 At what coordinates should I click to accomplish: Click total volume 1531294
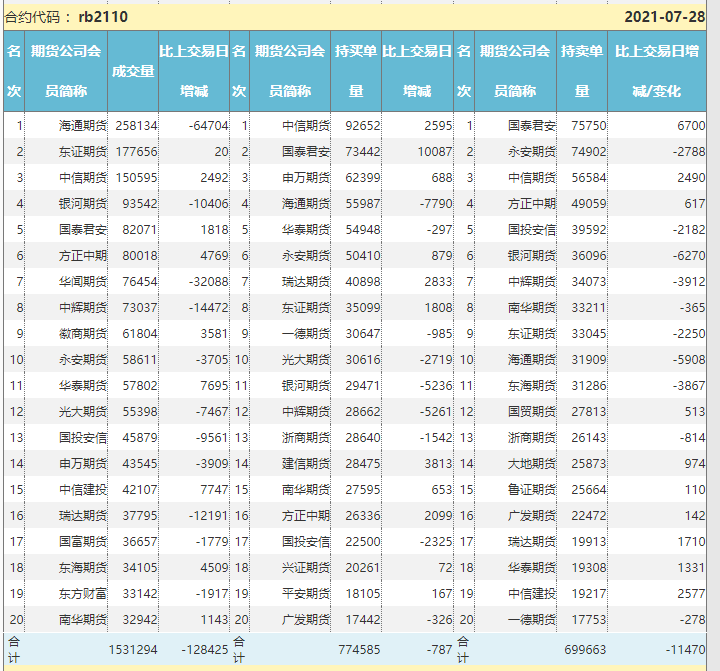[x=133, y=649]
